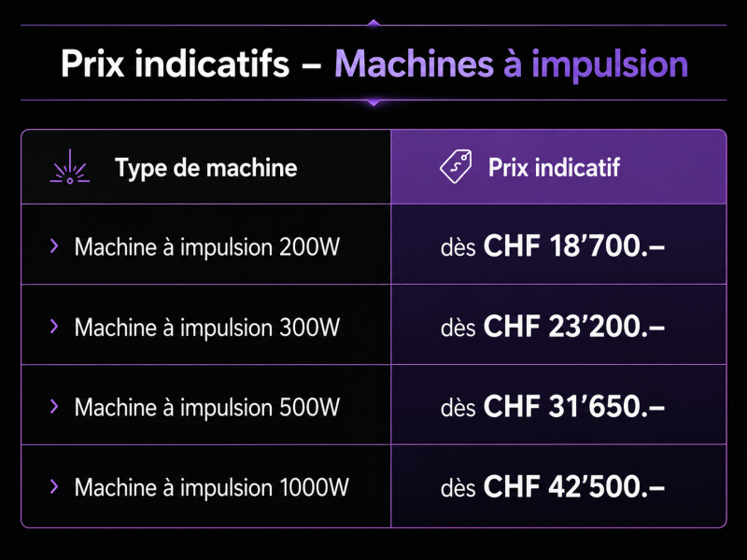Select the Type de machine column header
747x560 pixels.
(x=205, y=168)
